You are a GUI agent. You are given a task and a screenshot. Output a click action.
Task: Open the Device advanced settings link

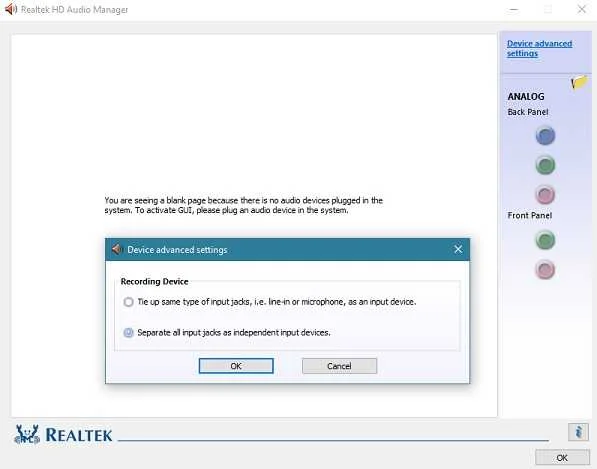click(x=540, y=48)
